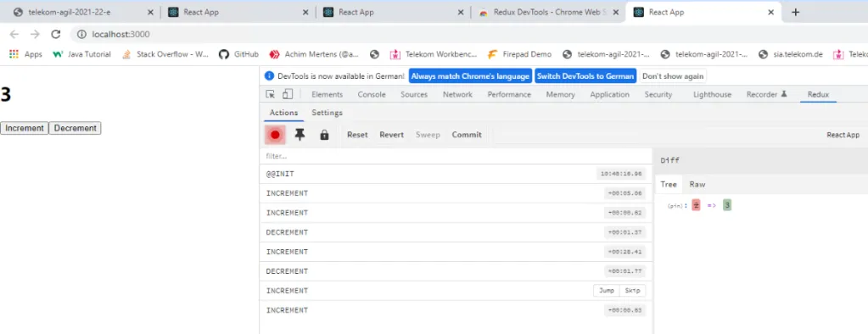Open the Sources panel in DevTools
Image resolution: width=868 pixels, height=334 pixels.
[414, 95]
